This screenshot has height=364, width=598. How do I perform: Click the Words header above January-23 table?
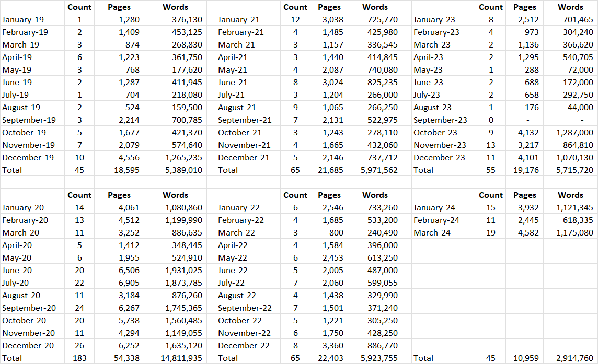[x=570, y=7]
